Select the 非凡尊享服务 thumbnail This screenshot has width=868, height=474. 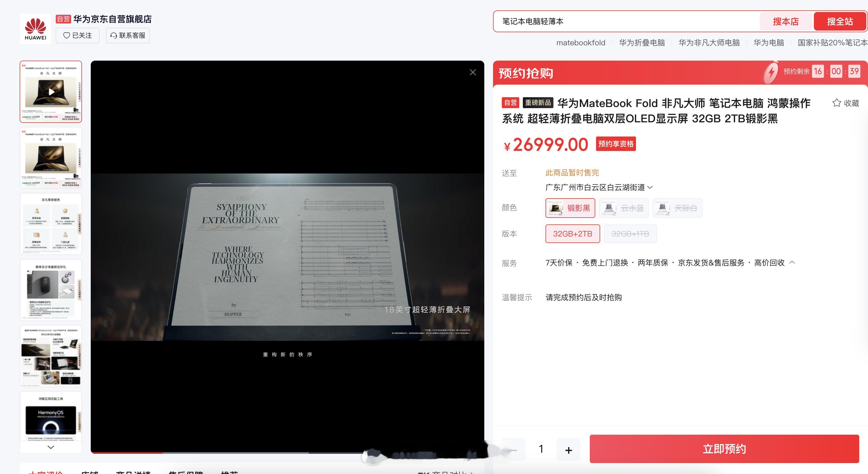point(51,224)
